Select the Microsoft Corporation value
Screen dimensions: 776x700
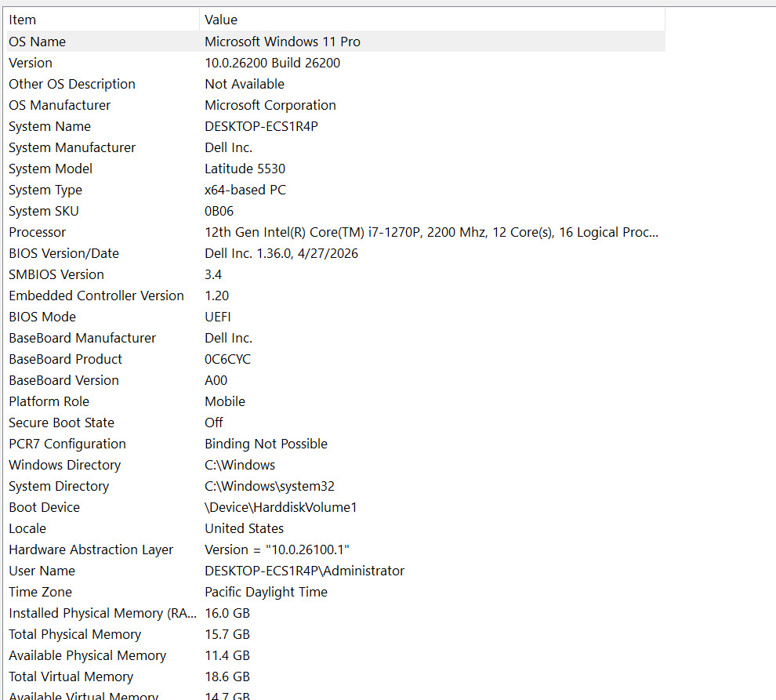coord(270,106)
